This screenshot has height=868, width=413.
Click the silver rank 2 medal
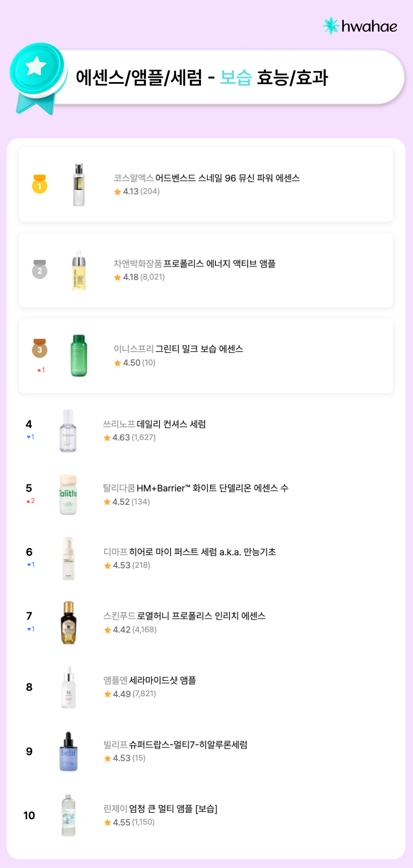point(40,270)
